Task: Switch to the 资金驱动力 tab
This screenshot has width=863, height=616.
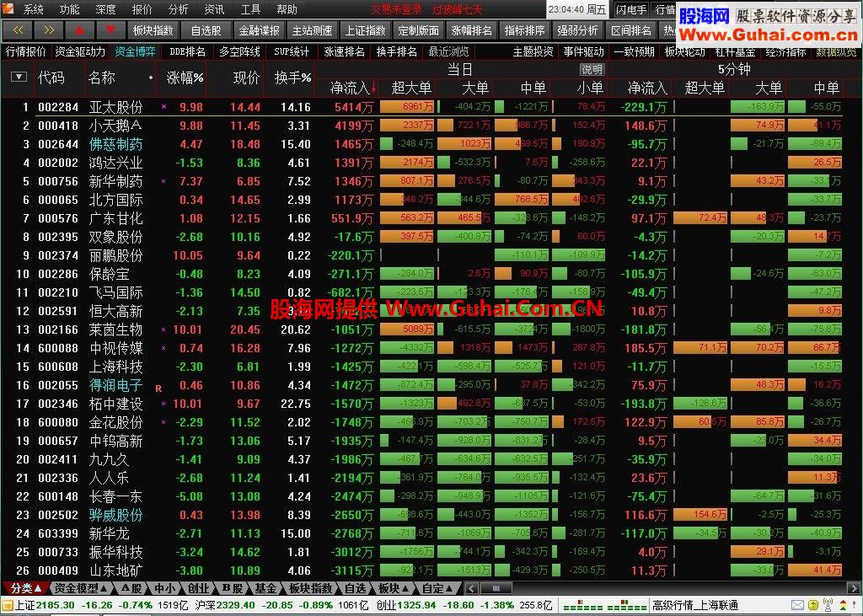Action: click(x=80, y=51)
